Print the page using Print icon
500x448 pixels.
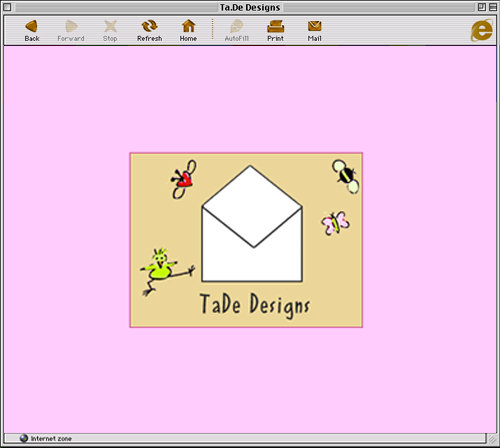coord(275,30)
